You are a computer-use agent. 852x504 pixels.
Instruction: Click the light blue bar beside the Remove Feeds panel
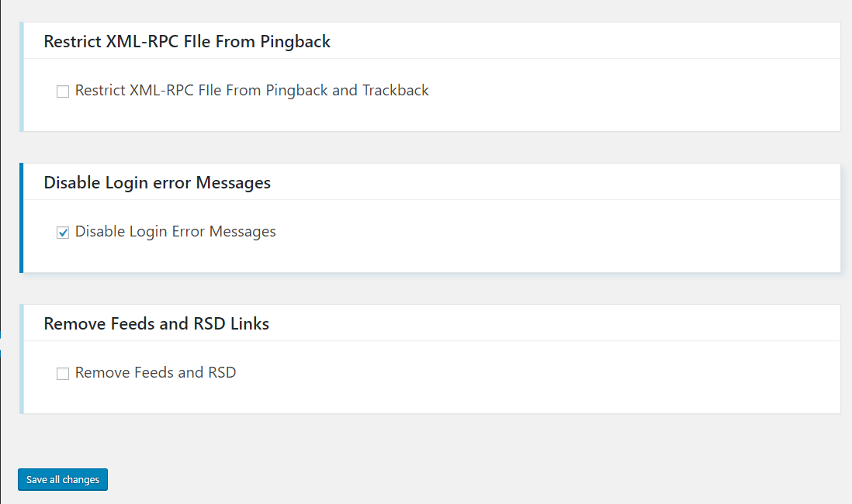[x=21, y=359]
